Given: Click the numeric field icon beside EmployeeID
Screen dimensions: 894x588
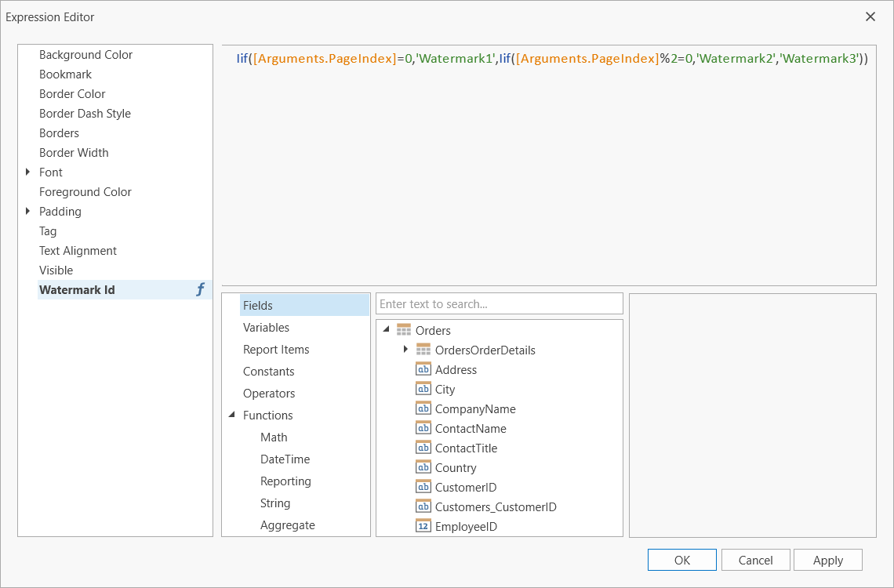Looking at the screenshot, I should (x=423, y=527).
